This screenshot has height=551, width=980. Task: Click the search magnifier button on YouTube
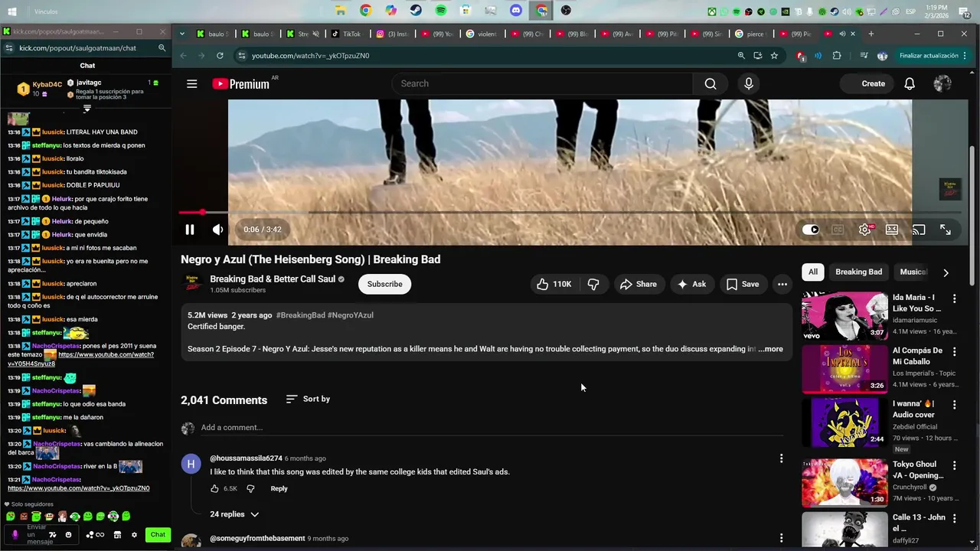tap(710, 83)
